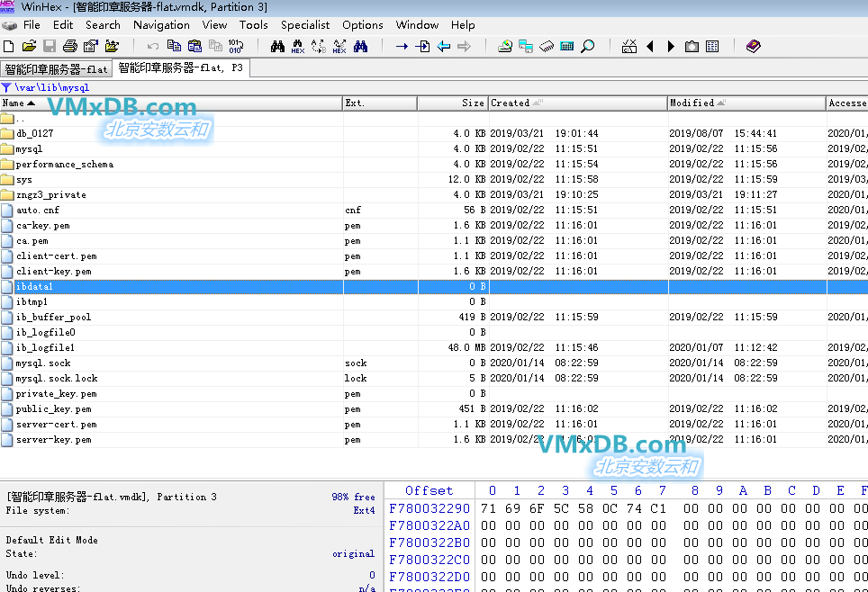Select the public_key.pem file
Image resolution: width=868 pixels, height=592 pixels.
click(x=53, y=408)
